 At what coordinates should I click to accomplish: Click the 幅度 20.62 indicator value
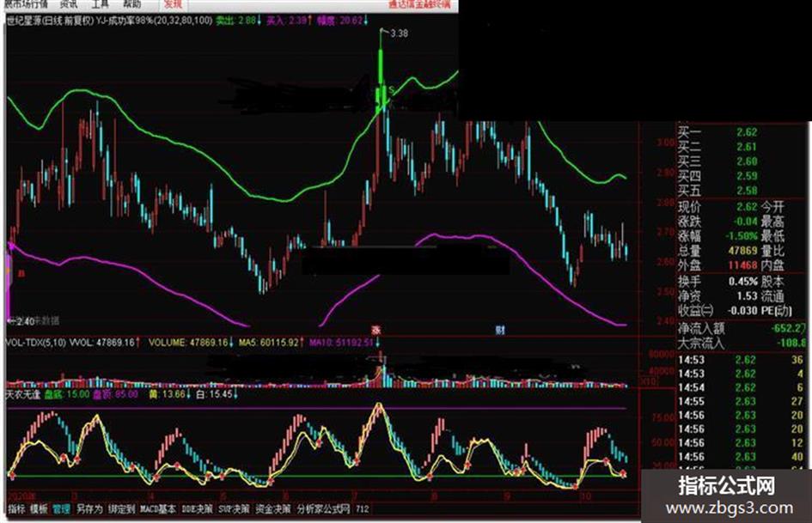coord(340,21)
